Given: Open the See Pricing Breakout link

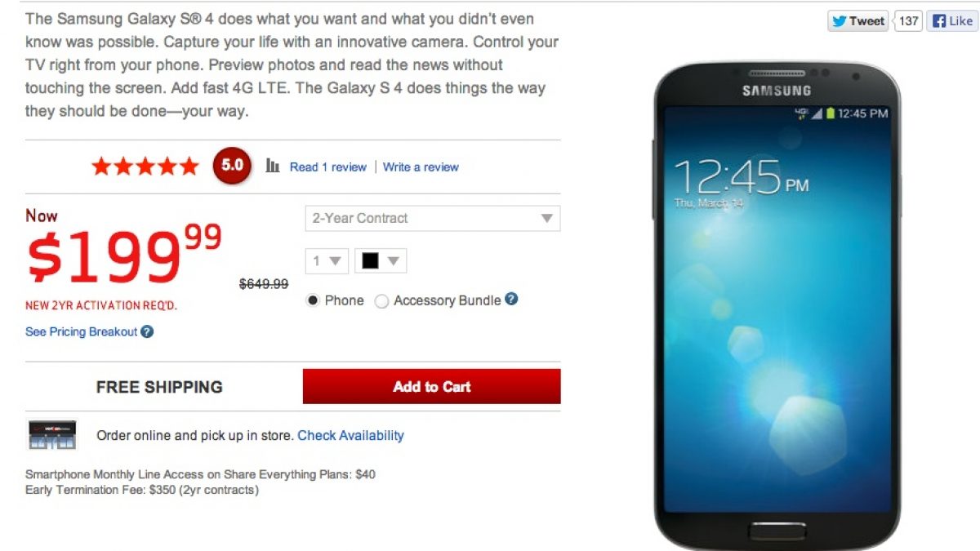Looking at the screenshot, I should click(82, 331).
